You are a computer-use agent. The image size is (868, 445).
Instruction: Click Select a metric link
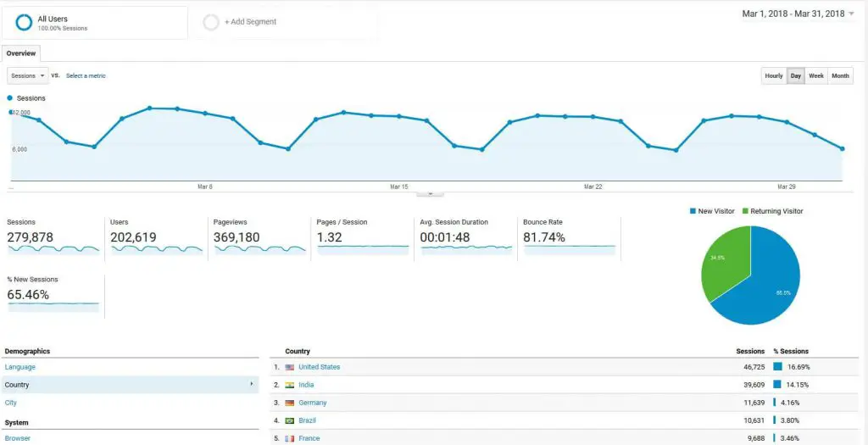tap(86, 75)
